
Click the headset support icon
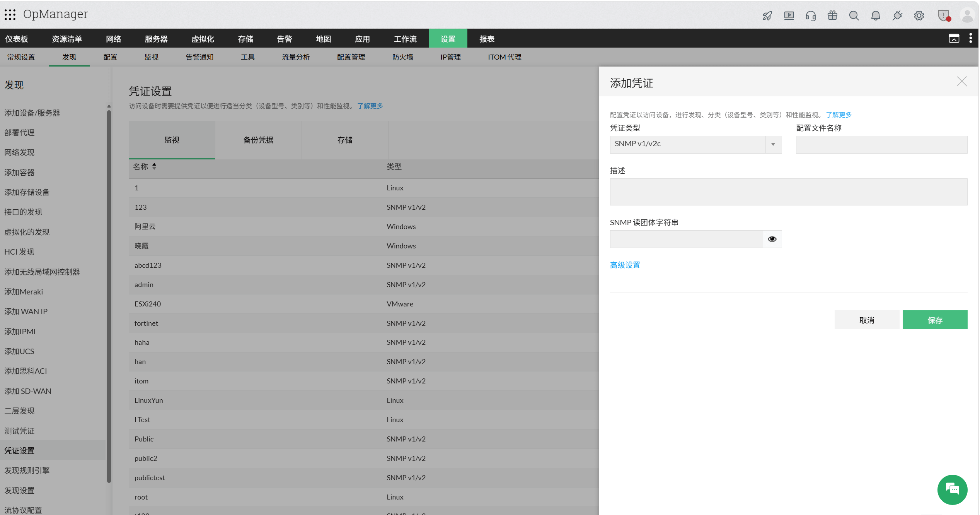810,15
